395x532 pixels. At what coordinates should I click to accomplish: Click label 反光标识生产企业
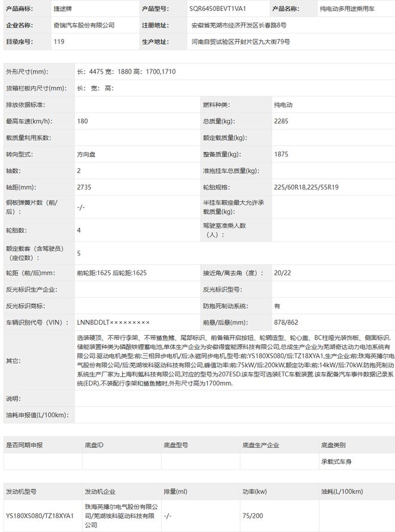[x=32, y=290]
